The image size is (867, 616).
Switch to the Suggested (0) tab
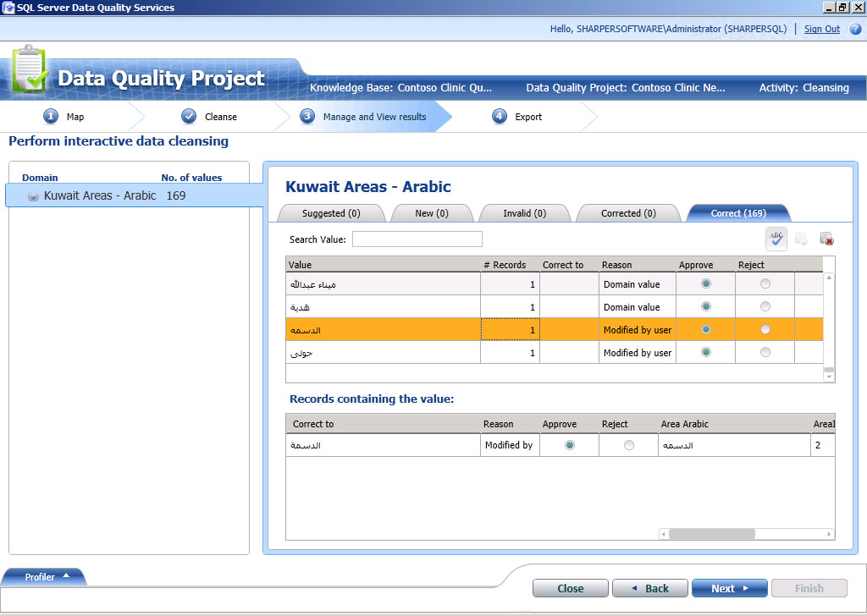point(331,213)
